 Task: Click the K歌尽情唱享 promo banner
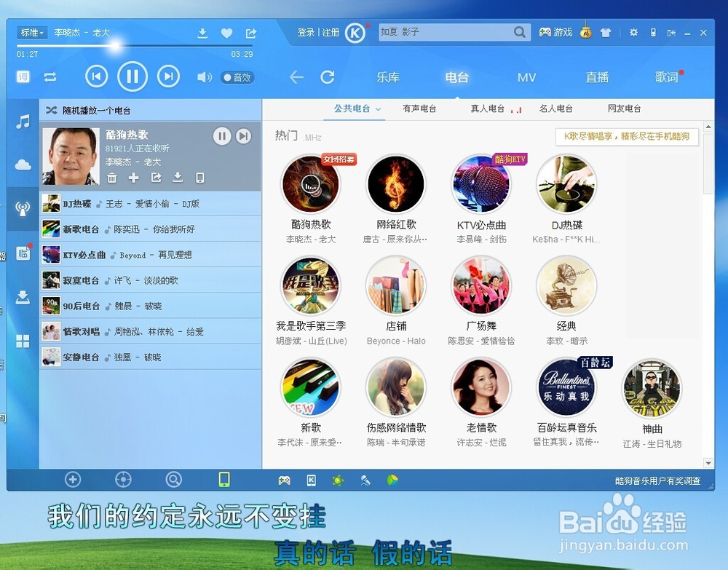(x=627, y=136)
